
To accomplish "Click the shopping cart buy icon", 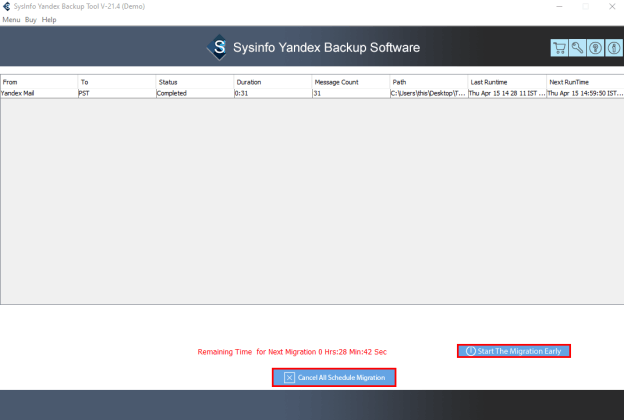I will (559, 48).
